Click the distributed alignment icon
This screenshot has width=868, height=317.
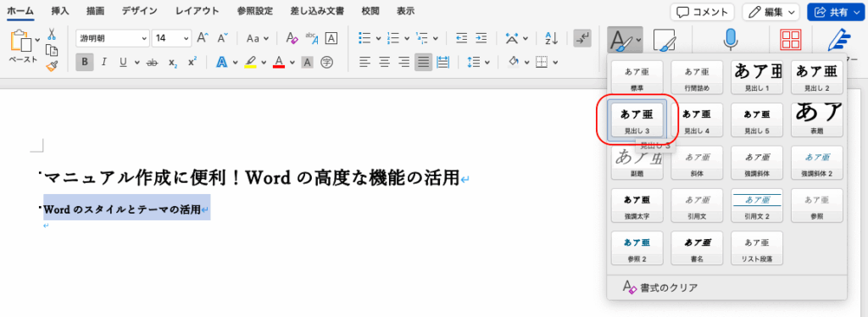click(442, 62)
